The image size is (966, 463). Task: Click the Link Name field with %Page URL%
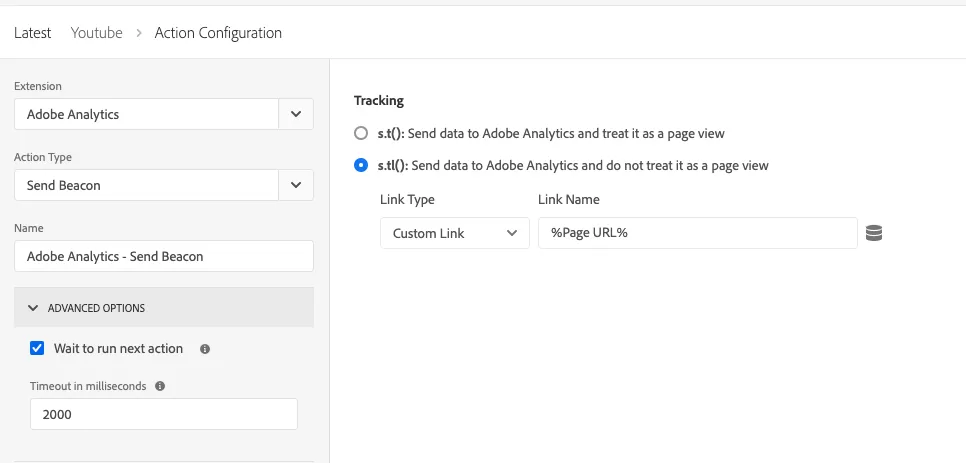click(x=697, y=233)
